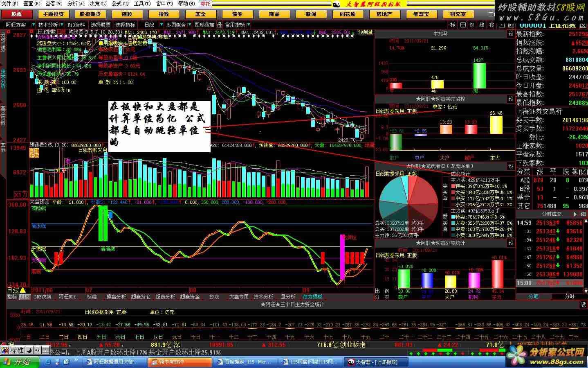This screenshot has width=588, height=368.
Task: Open the 画面 menu
Action: pos(31,4)
